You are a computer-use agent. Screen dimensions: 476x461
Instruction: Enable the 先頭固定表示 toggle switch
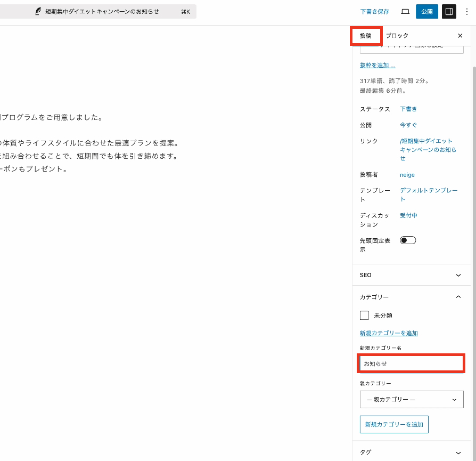(x=407, y=240)
